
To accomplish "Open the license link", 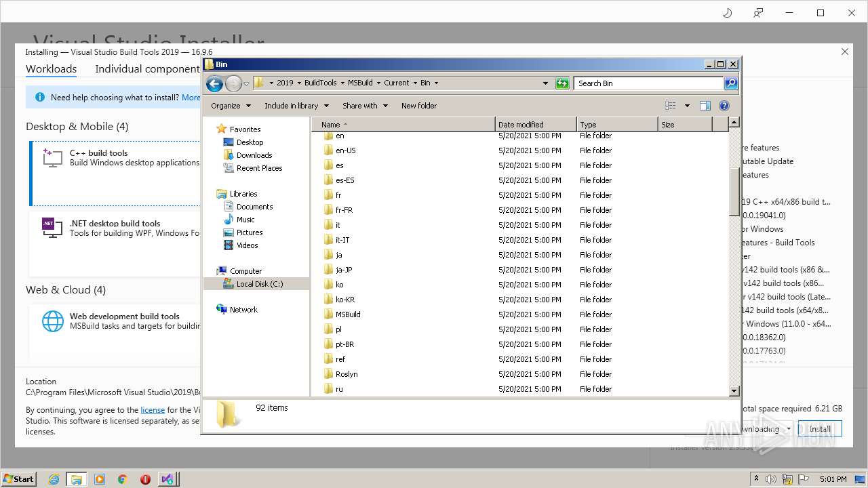I will click(x=153, y=410).
